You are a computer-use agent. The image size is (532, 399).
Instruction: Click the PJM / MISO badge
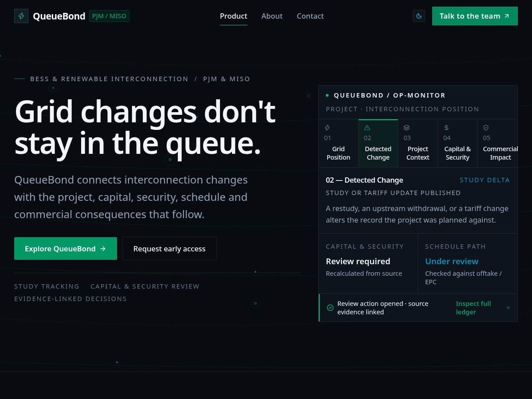pyautogui.click(x=109, y=16)
